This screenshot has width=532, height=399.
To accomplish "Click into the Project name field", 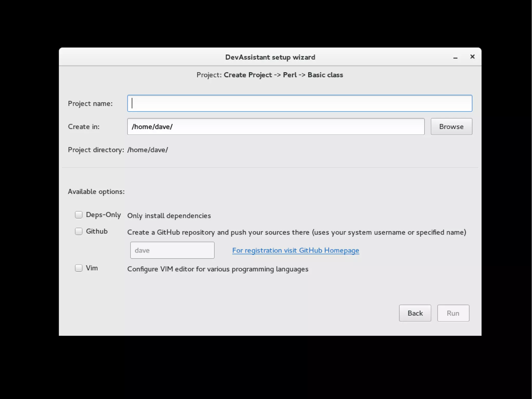I will pos(299,103).
